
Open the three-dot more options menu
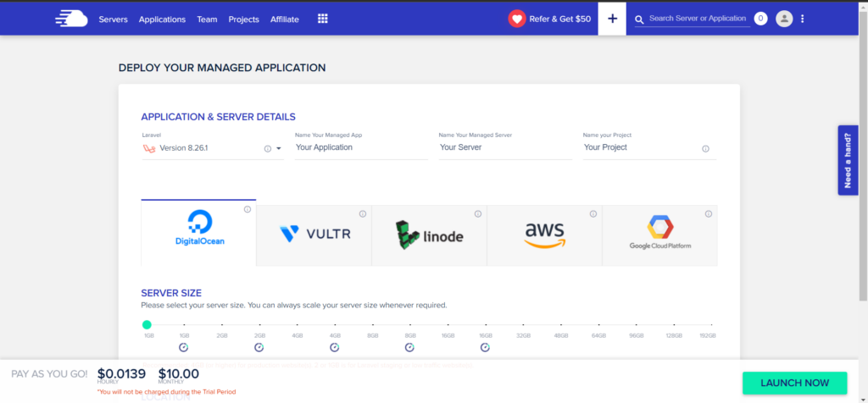pyautogui.click(x=803, y=19)
